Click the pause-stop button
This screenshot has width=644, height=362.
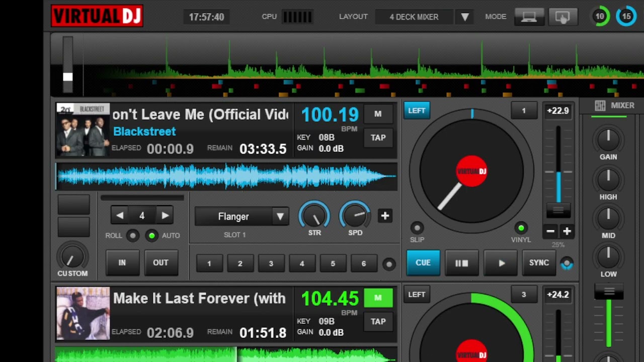pos(462,263)
